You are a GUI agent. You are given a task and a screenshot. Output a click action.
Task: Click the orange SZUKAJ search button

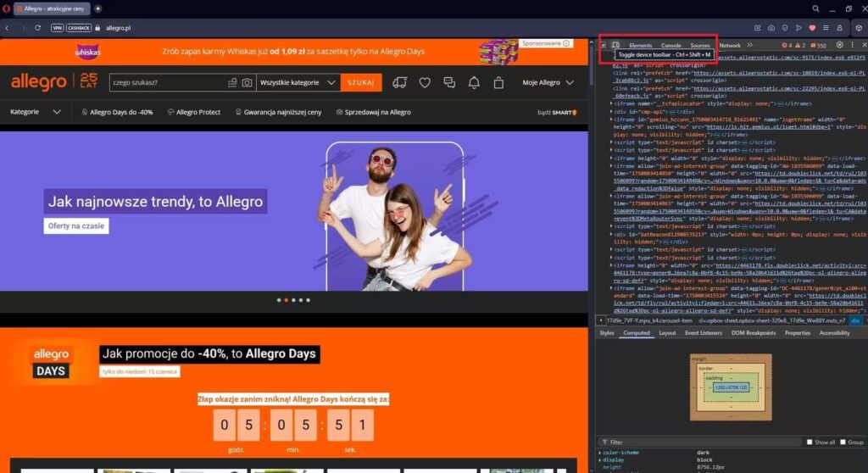[x=361, y=82]
